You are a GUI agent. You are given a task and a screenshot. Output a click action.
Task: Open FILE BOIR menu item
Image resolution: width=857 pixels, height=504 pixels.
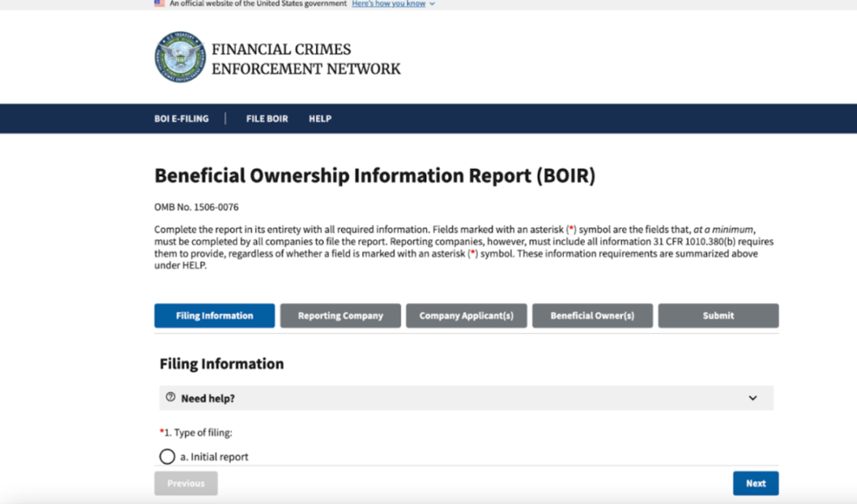267,118
